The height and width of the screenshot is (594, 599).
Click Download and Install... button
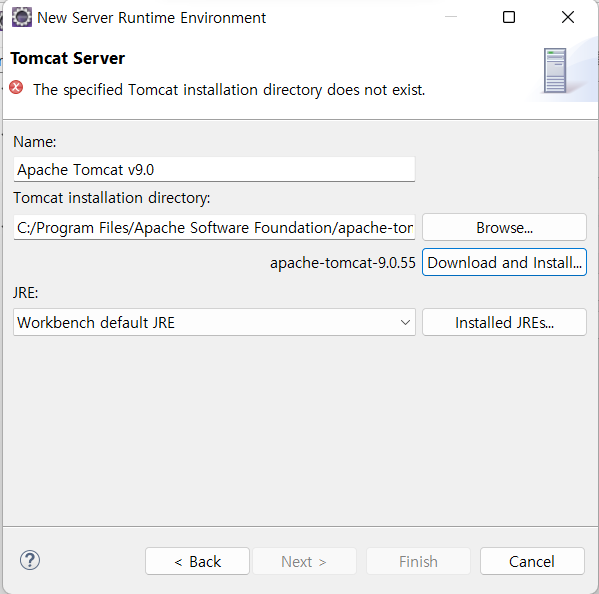point(504,262)
